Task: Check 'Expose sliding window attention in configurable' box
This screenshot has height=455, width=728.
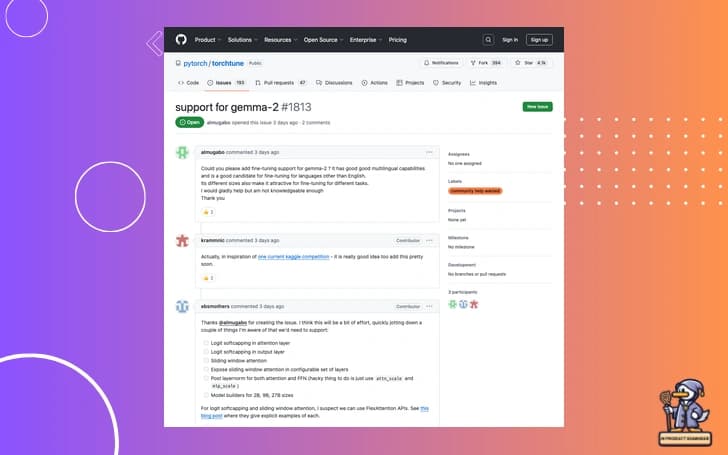Action: (x=206, y=369)
